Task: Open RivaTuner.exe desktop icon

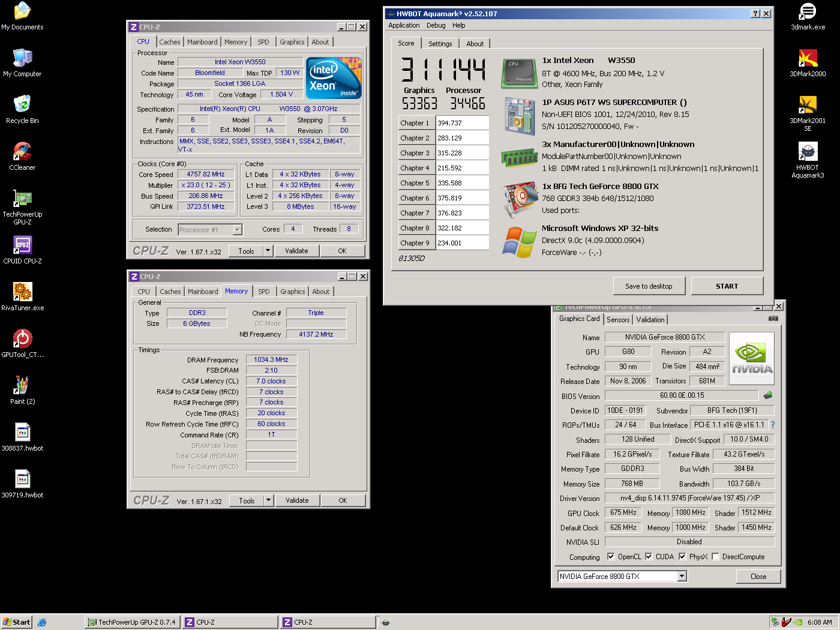Action: click(22, 296)
